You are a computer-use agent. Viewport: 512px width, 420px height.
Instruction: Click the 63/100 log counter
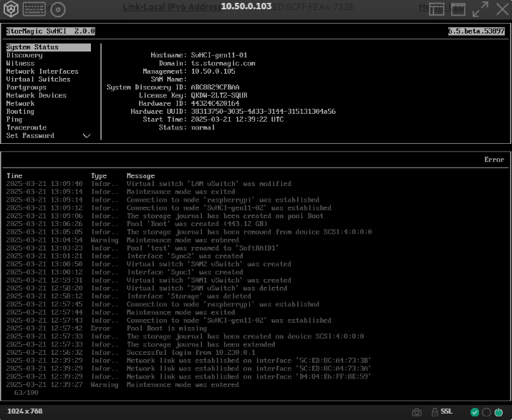click(26, 393)
